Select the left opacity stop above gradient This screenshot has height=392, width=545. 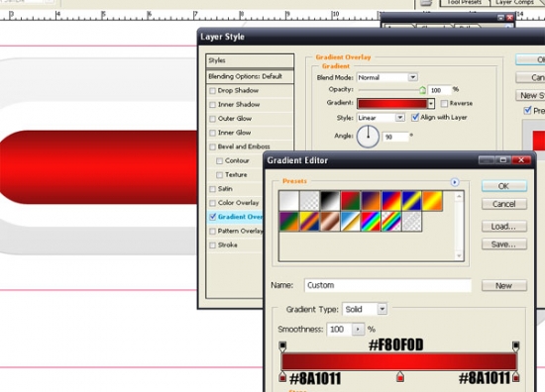[x=282, y=346]
